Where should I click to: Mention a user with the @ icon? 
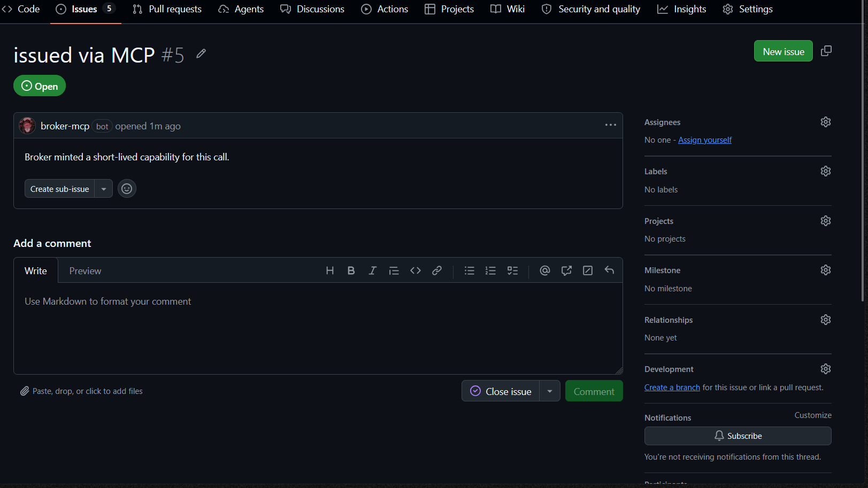(x=544, y=270)
